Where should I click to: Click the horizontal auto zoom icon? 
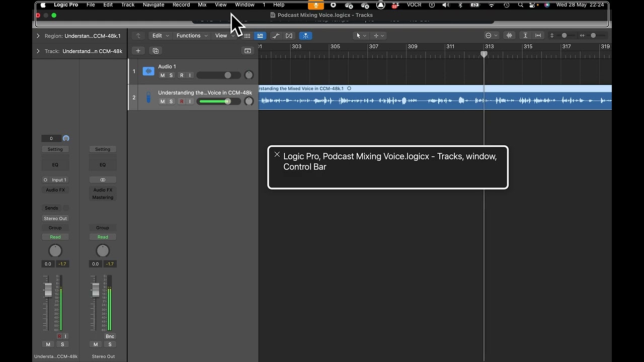coord(538,36)
